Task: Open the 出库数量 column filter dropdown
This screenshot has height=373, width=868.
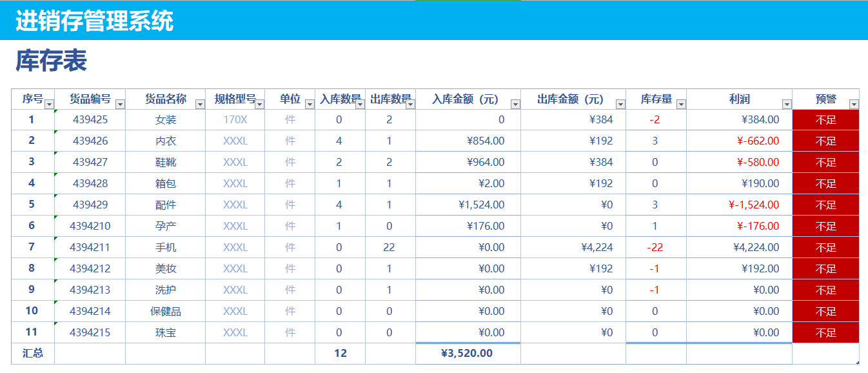Action: pyautogui.click(x=410, y=104)
